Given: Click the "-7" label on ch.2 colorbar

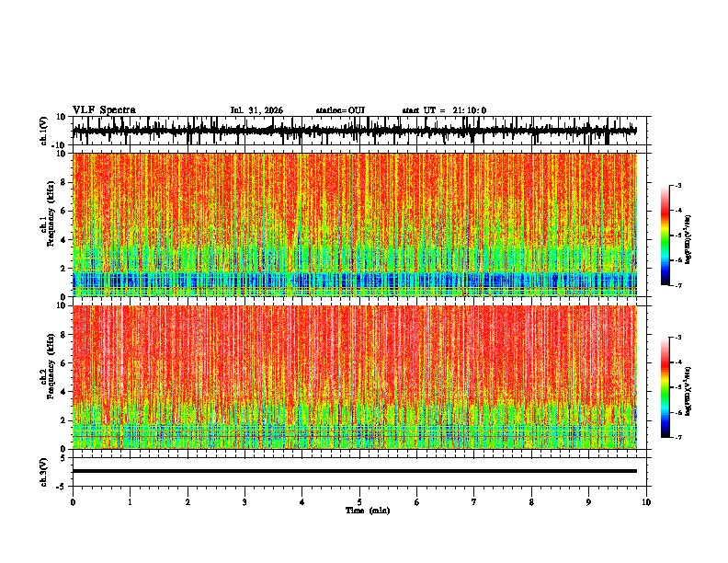Looking at the screenshot, I should (x=678, y=438).
